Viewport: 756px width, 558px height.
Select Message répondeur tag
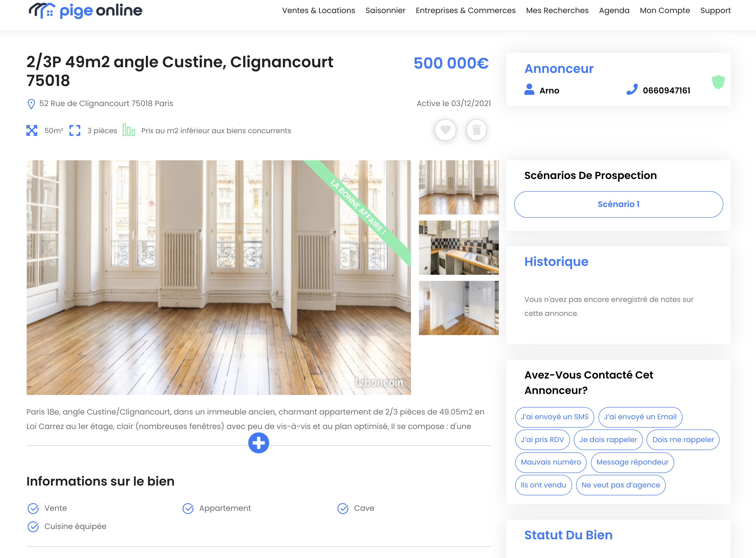[632, 462]
